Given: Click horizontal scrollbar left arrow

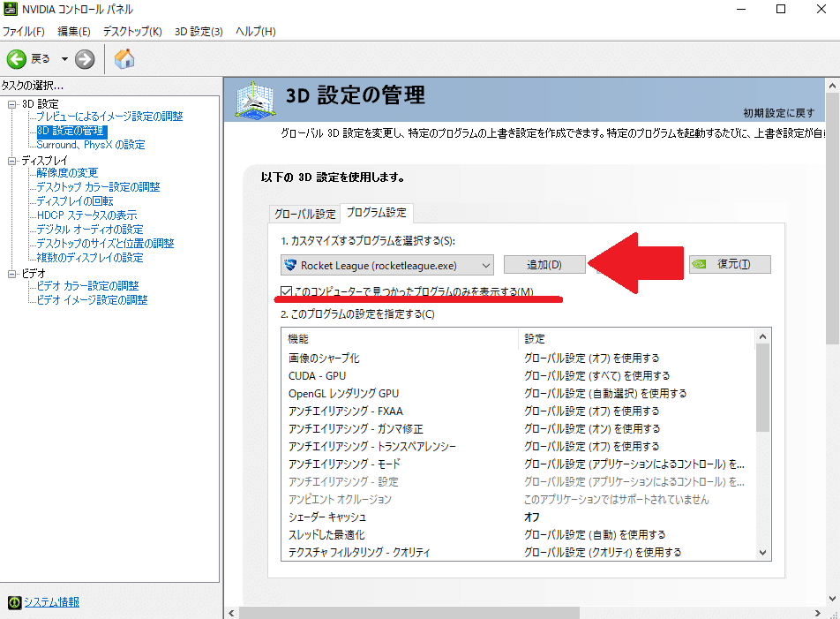Looking at the screenshot, I should 231,613.
